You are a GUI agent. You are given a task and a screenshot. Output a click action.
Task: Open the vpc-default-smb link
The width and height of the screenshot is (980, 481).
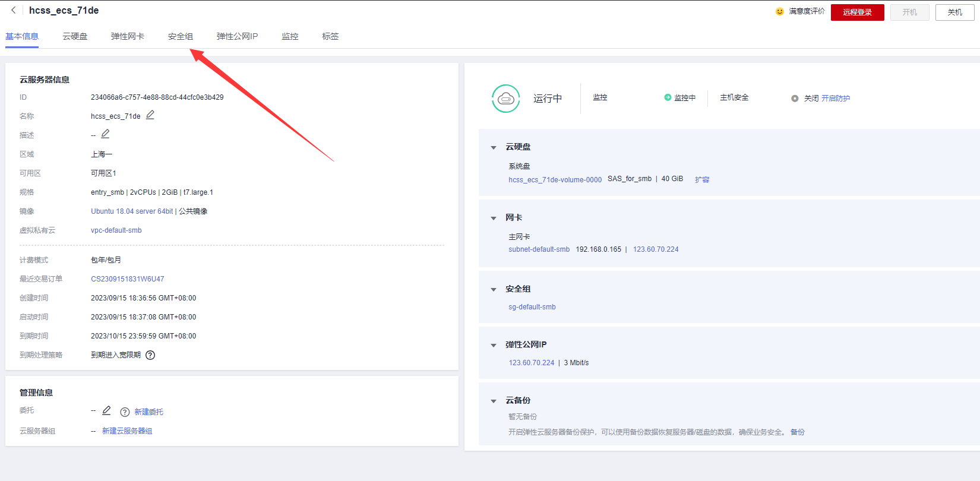(x=116, y=230)
